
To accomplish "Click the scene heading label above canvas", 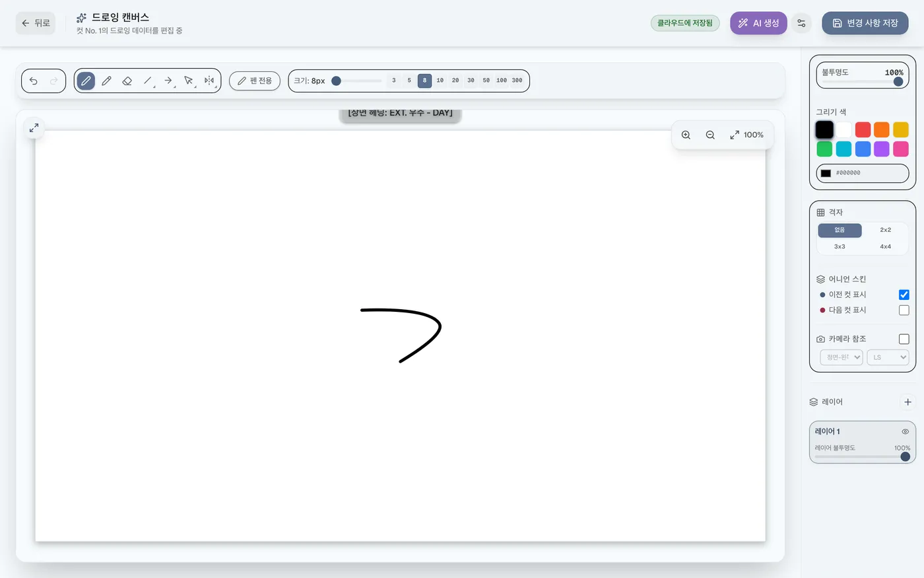I will click(x=401, y=114).
